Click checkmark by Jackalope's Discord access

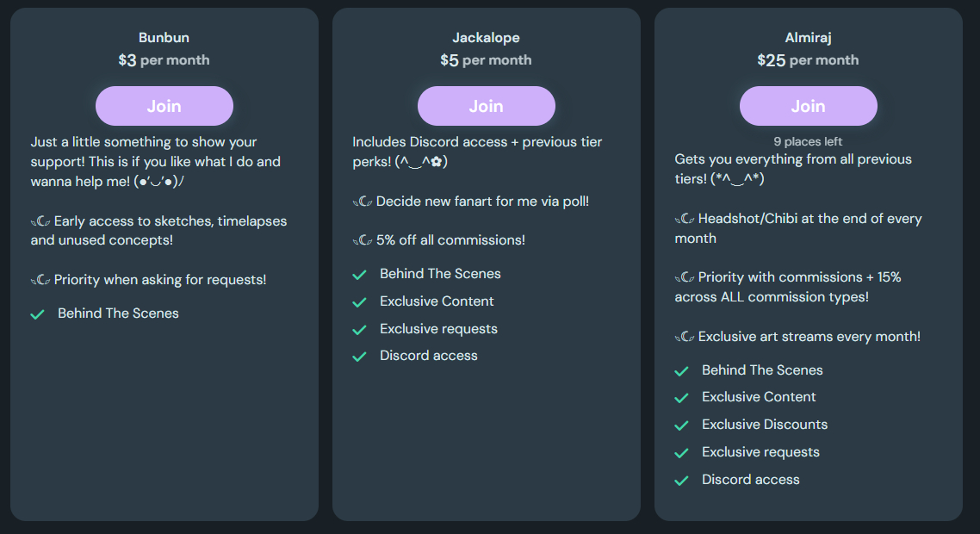pyautogui.click(x=359, y=357)
